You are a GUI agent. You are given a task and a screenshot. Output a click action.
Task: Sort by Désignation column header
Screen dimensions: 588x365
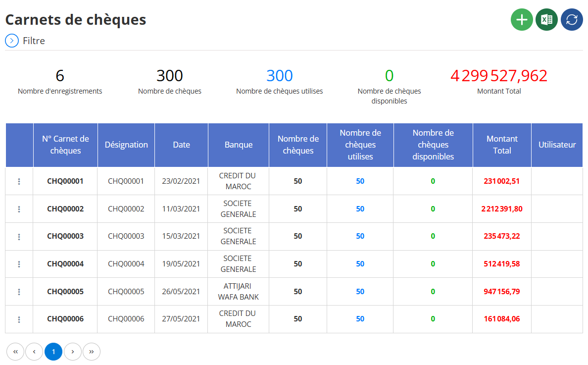pos(126,145)
